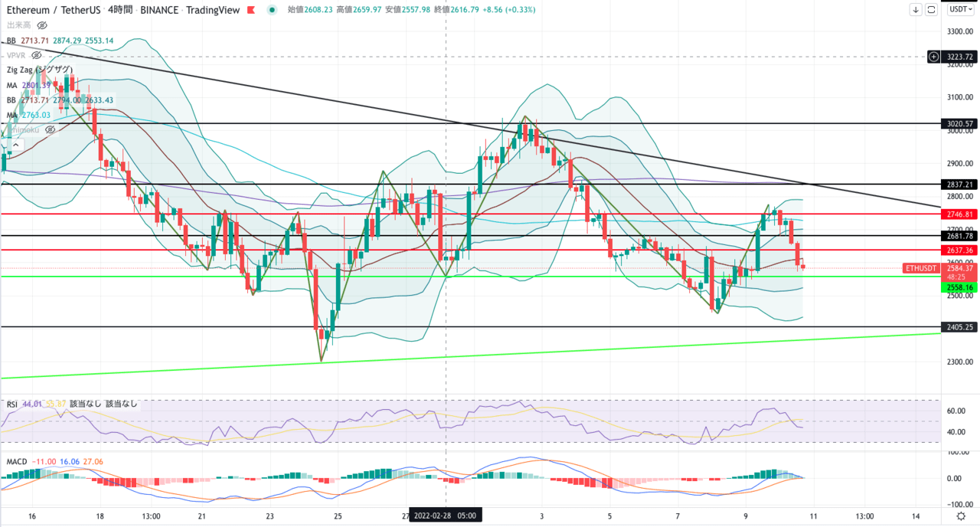Open the USDT currency dropdown
Viewport: 980px width, 527px height.
click(x=961, y=10)
